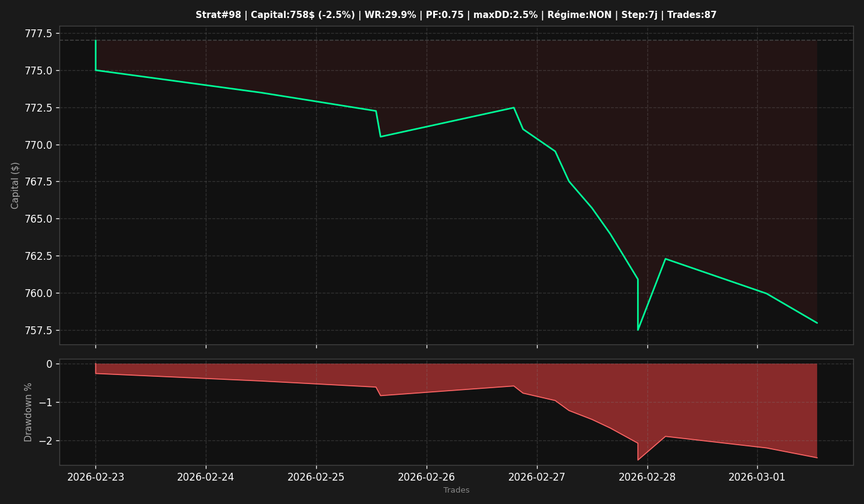Click the 2026-02-28 date label
The width and height of the screenshot is (864, 504).
647,477
